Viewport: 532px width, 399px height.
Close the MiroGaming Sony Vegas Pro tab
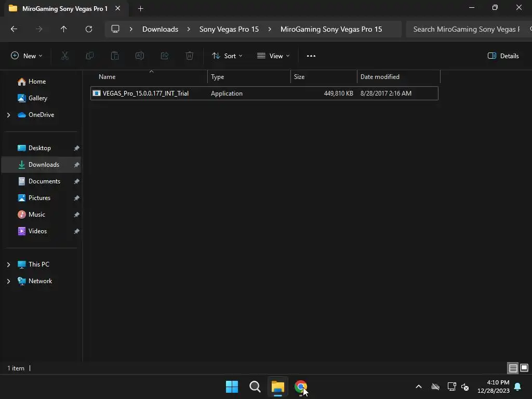118,8
